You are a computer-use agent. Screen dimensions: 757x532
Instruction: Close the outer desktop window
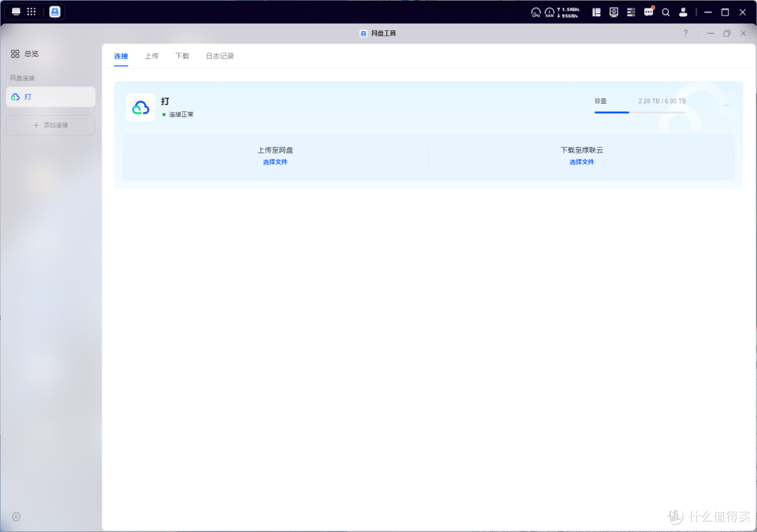[x=742, y=12]
